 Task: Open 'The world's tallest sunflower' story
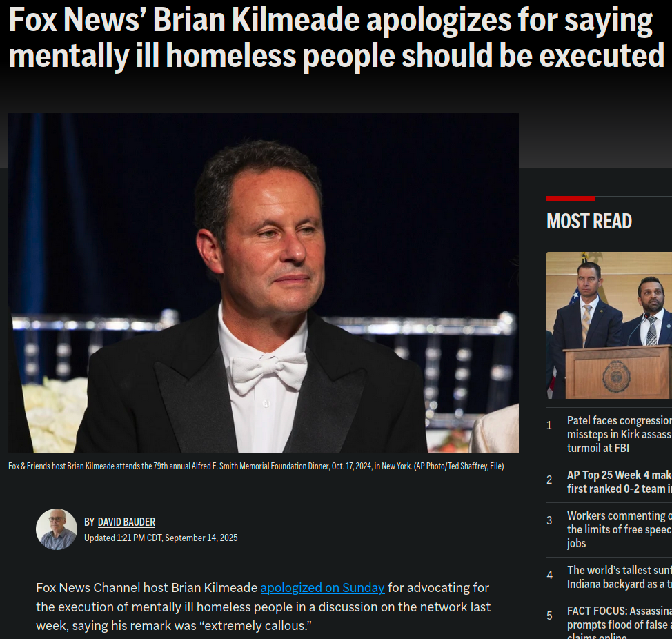click(620, 577)
